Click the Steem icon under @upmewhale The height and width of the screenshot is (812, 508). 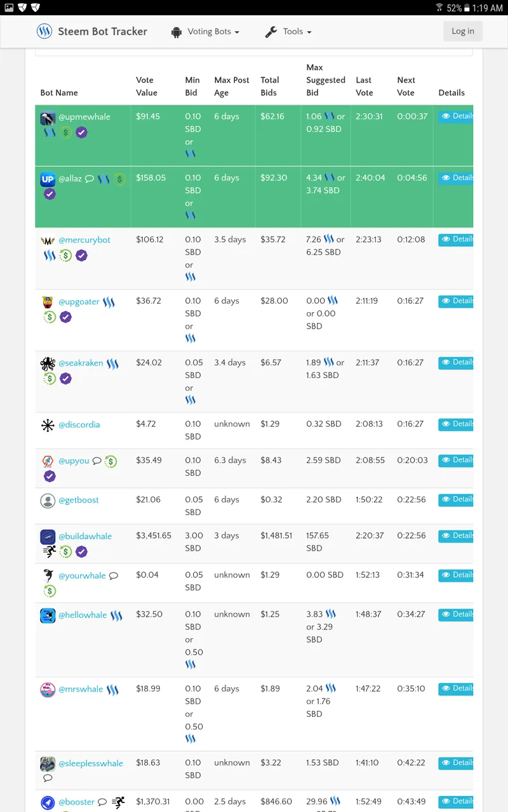(x=50, y=133)
